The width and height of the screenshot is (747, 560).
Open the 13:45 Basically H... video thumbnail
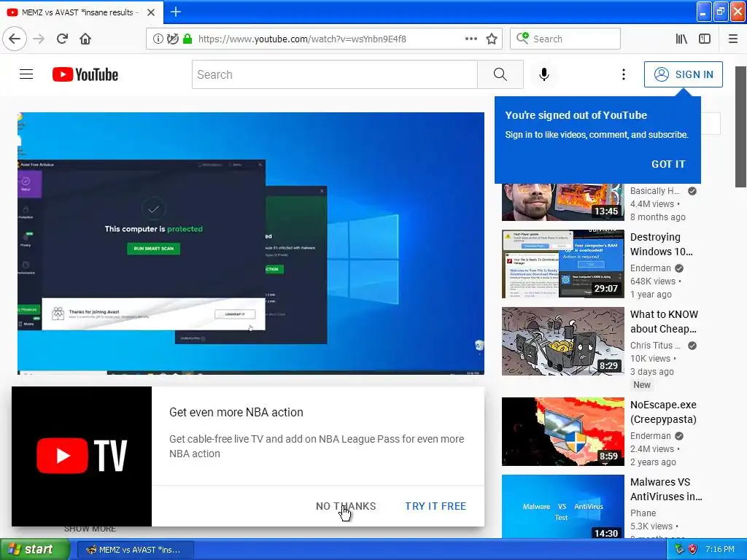coord(562,203)
